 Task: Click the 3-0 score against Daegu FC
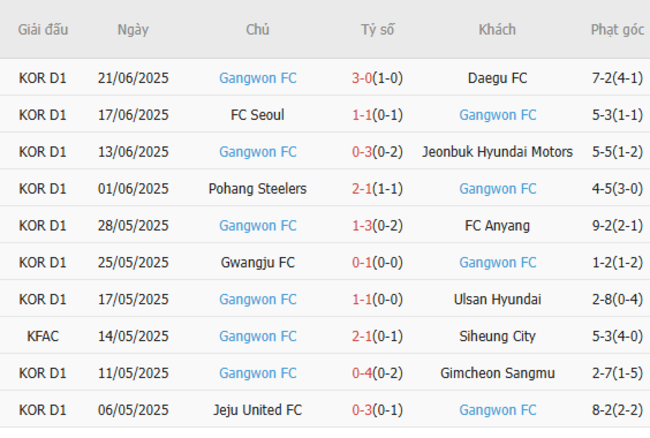(362, 78)
